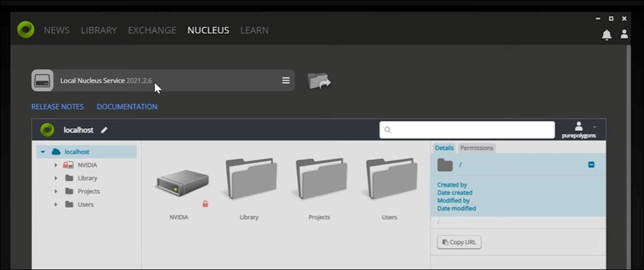Select localhost in the tree
This screenshot has height=270, width=644.
pos(77,152)
